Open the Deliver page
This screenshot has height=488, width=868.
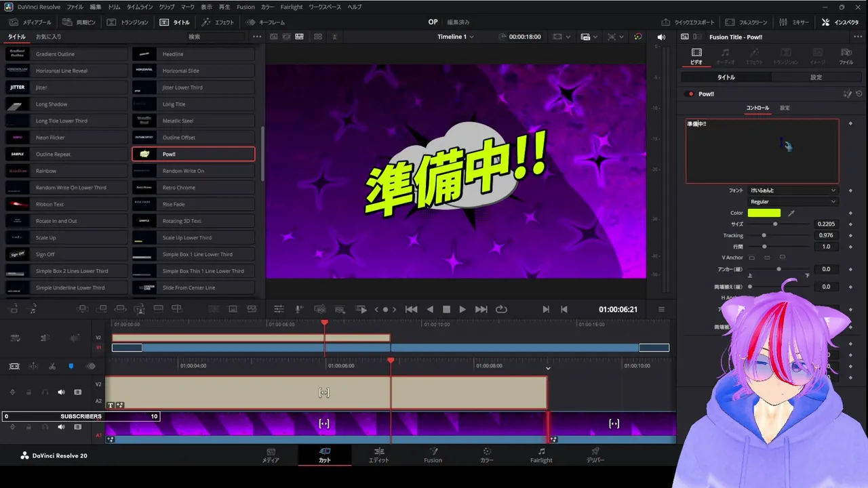coord(595,455)
